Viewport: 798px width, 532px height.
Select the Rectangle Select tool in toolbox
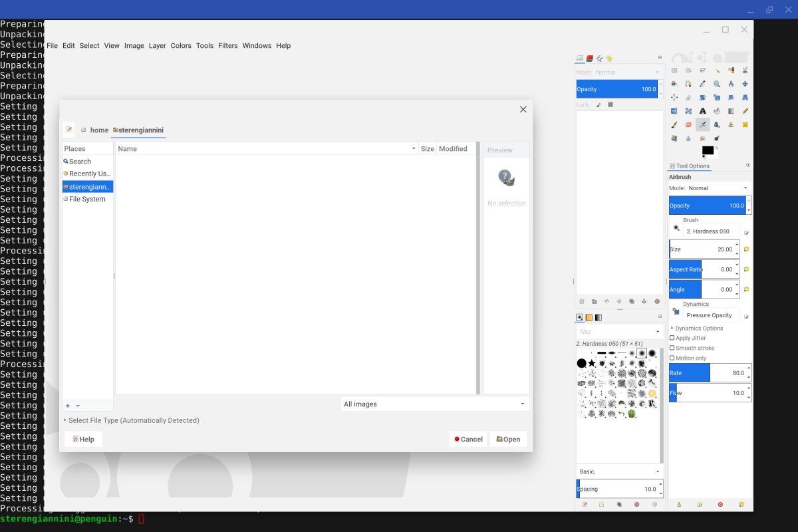674,70
